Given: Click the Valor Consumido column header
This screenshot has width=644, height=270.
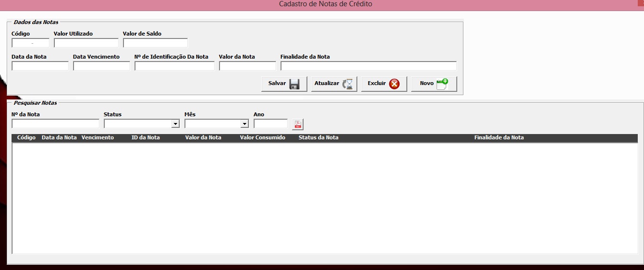Looking at the screenshot, I should coord(263,137).
